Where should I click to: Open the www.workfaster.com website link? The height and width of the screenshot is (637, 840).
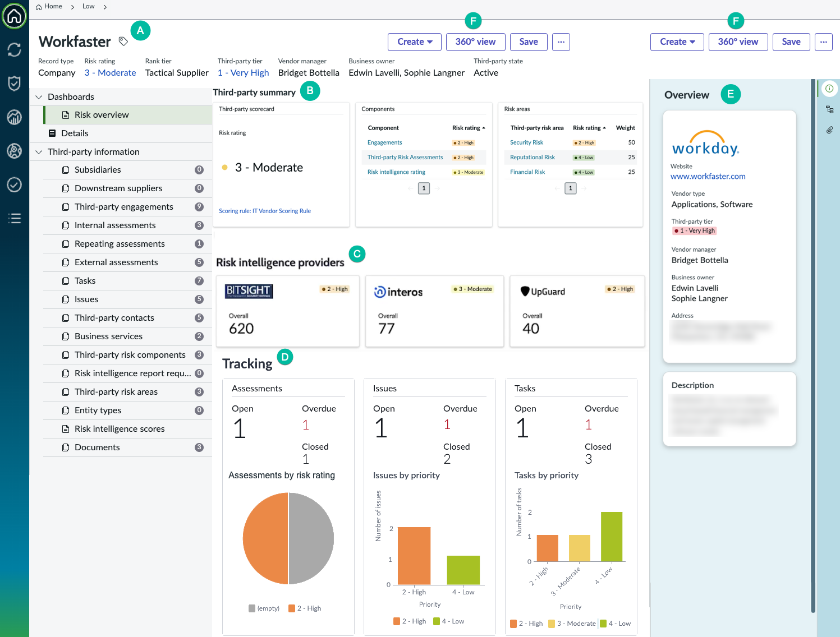point(708,176)
